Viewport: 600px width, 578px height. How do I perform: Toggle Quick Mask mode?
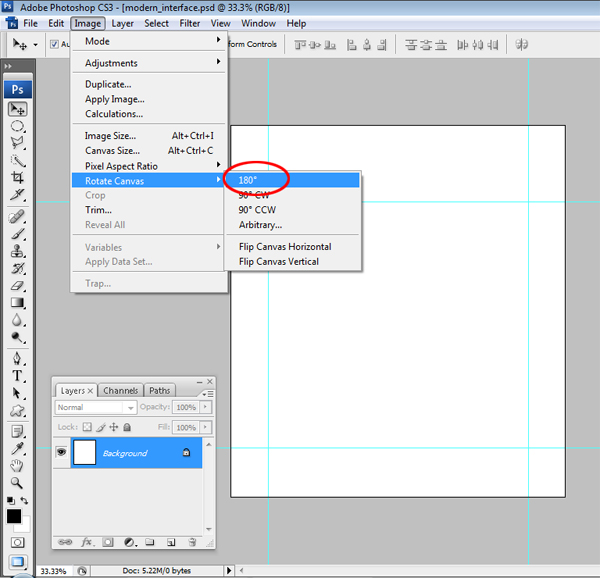pos(17,542)
